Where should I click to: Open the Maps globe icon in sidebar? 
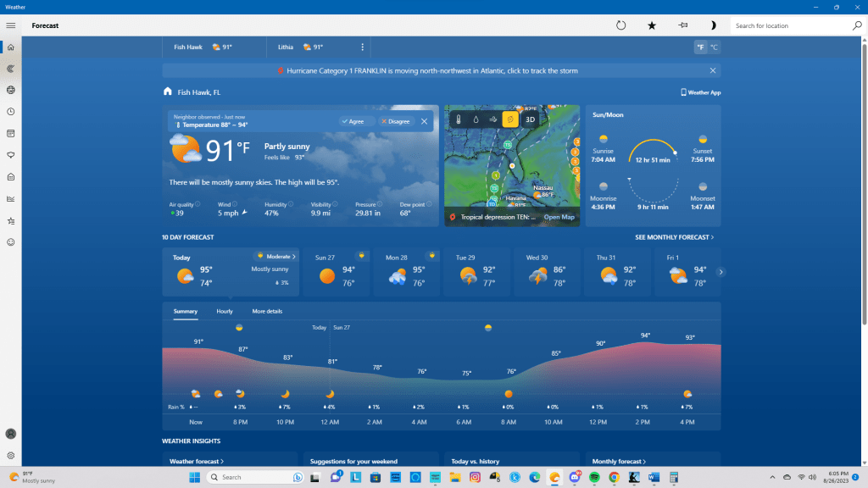pyautogui.click(x=10, y=90)
